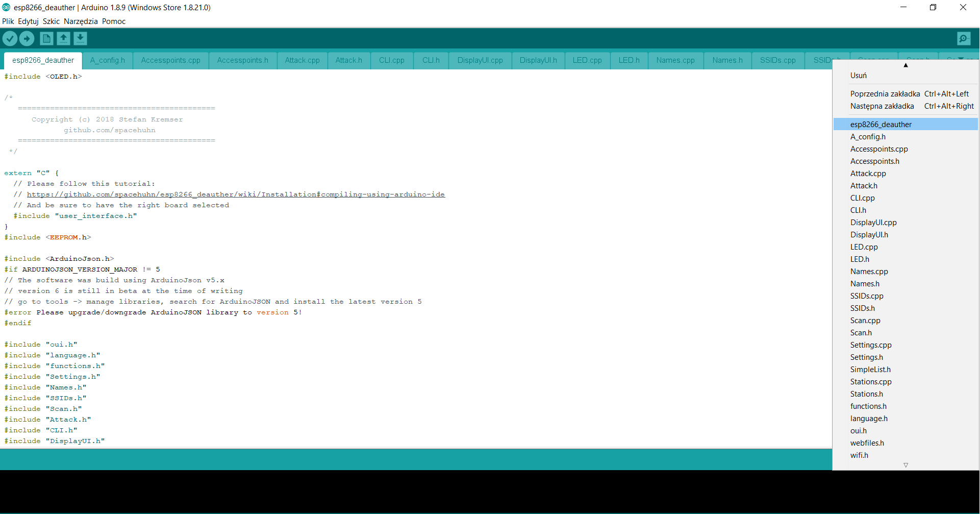Select LED.cpp in the dropdown list
Viewport: 980px width, 514px height.
[x=906, y=247]
